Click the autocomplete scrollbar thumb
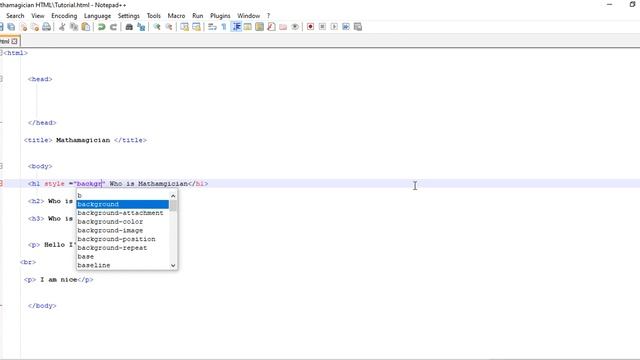 pos(173,205)
